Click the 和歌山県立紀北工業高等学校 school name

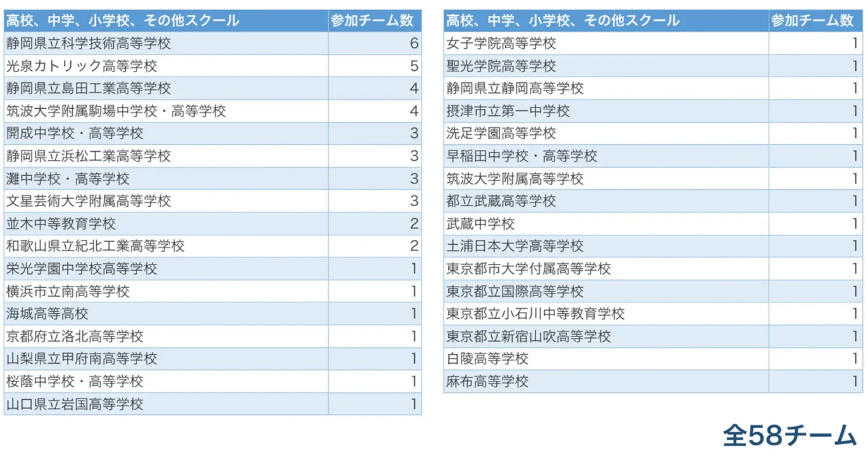point(95,246)
